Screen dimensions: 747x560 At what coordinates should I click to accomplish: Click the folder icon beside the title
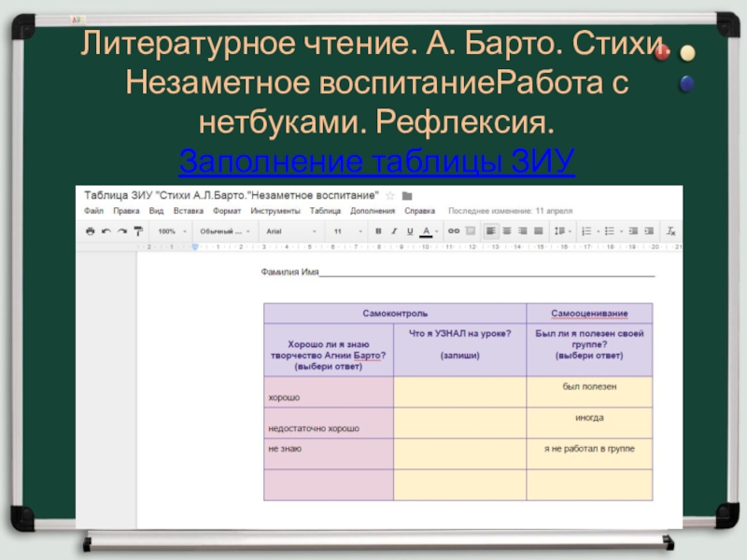[x=406, y=196]
